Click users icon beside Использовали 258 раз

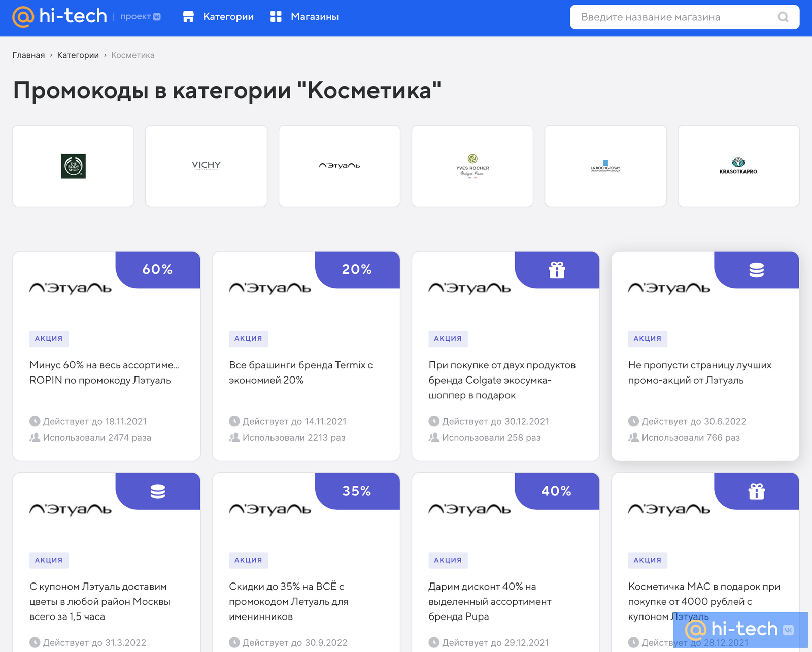[434, 437]
